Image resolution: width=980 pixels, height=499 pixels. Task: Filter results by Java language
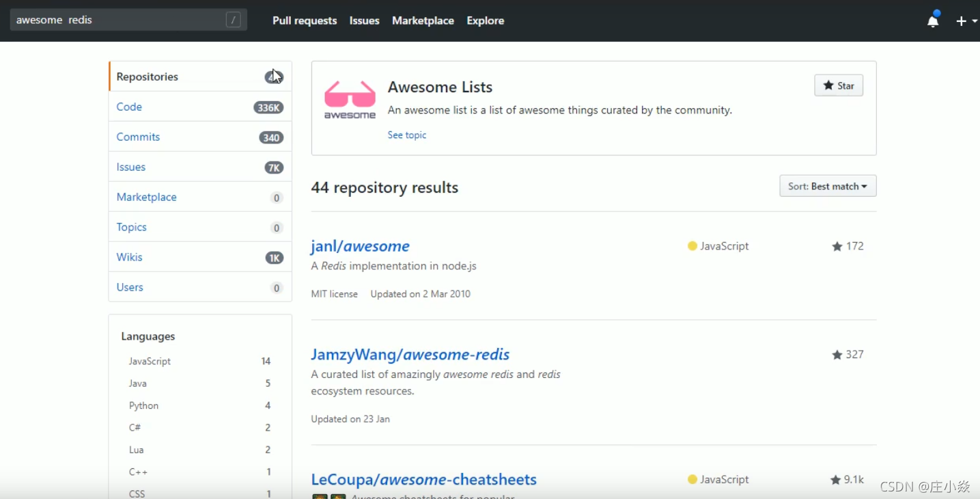(x=200, y=383)
